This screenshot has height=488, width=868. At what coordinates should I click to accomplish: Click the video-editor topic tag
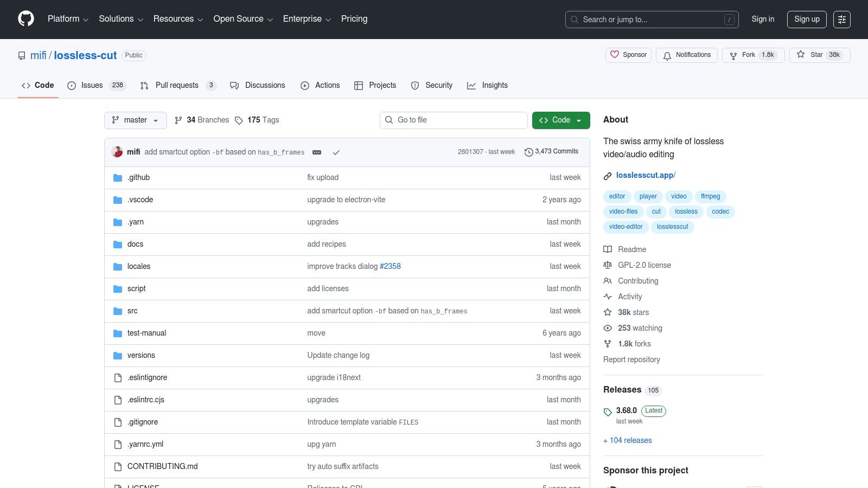(x=626, y=227)
